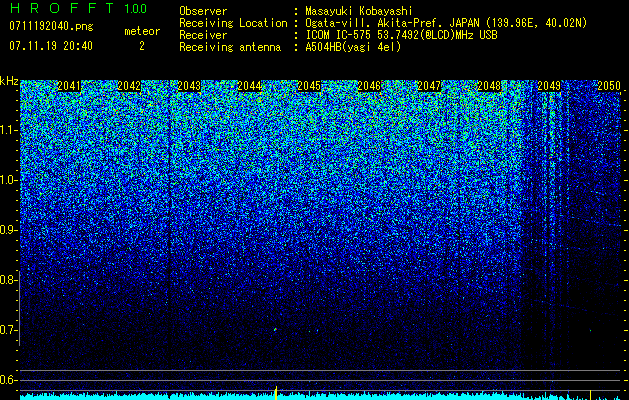The image size is (629, 400).
Task: Click the 0.6 kHz axis label
Action: click(8, 380)
